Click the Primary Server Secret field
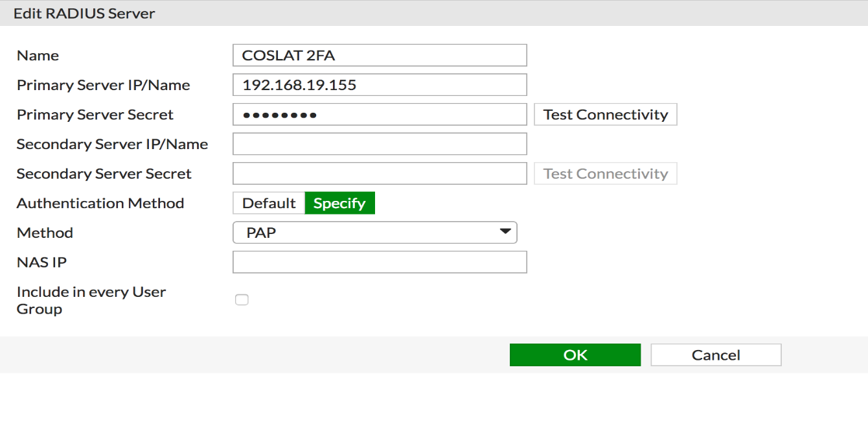The width and height of the screenshot is (868, 422). click(x=380, y=115)
